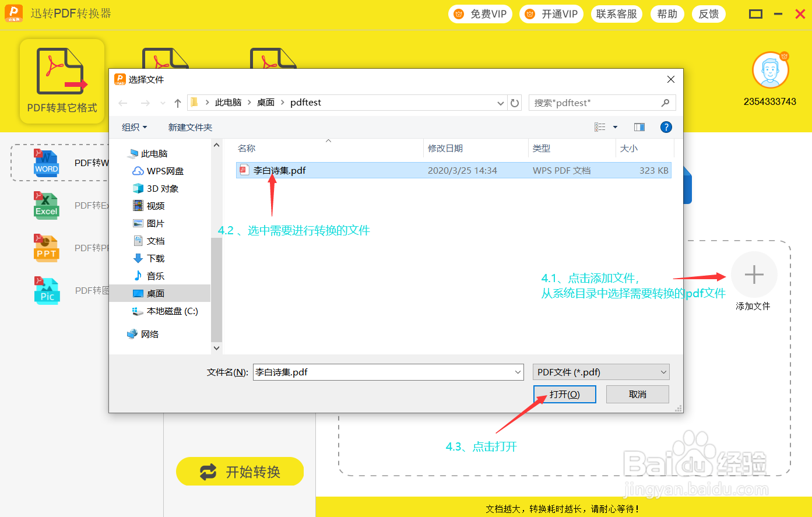Open the PDF文件 (*.pdf) filter dropdown
Screen dimensions: 812x517
coord(601,372)
